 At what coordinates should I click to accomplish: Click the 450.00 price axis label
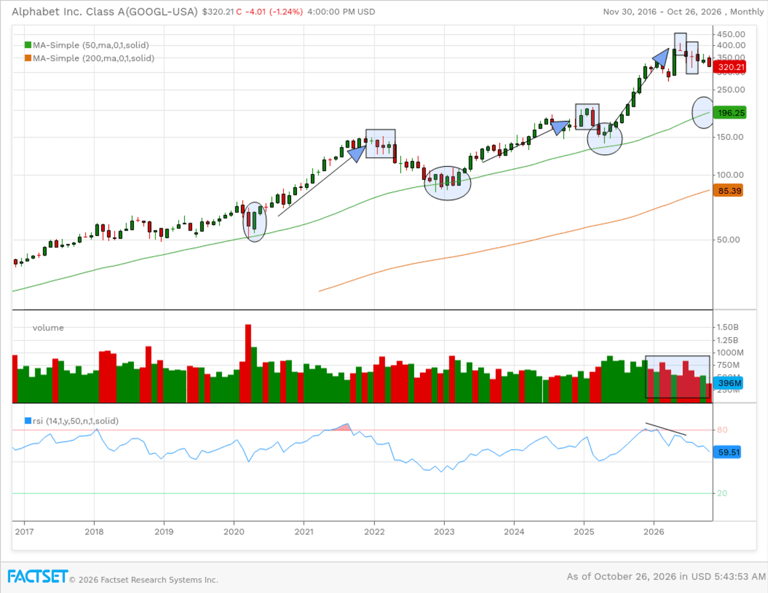click(x=731, y=34)
